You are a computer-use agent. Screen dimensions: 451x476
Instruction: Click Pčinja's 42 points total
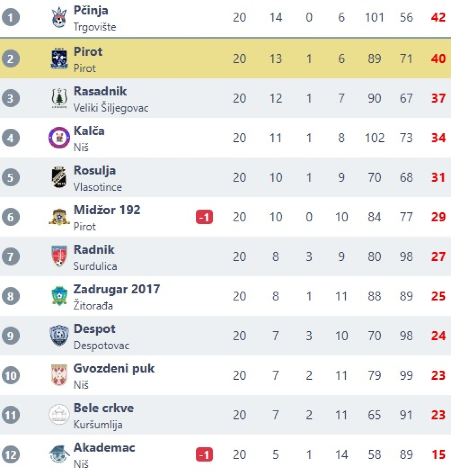[x=438, y=17]
